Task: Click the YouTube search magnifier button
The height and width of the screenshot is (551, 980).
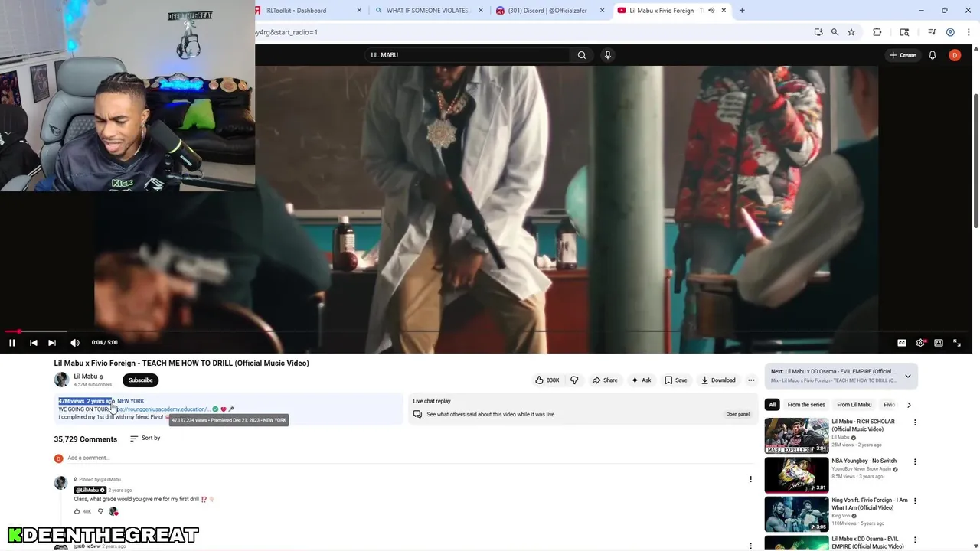Action: pyautogui.click(x=582, y=55)
